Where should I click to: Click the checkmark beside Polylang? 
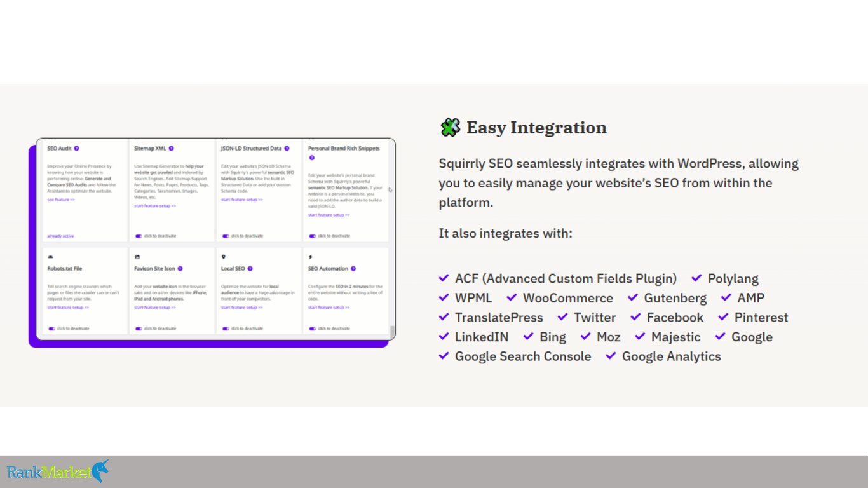[x=697, y=278]
